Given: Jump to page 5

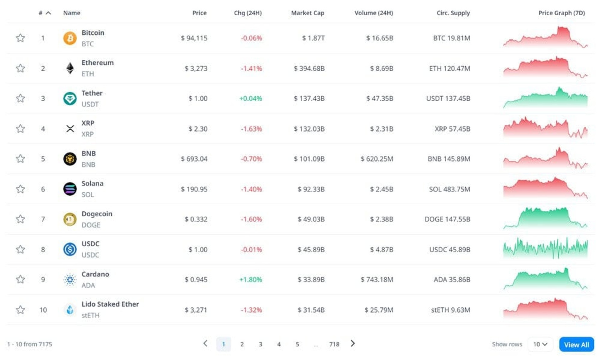Looking at the screenshot, I should (x=297, y=344).
